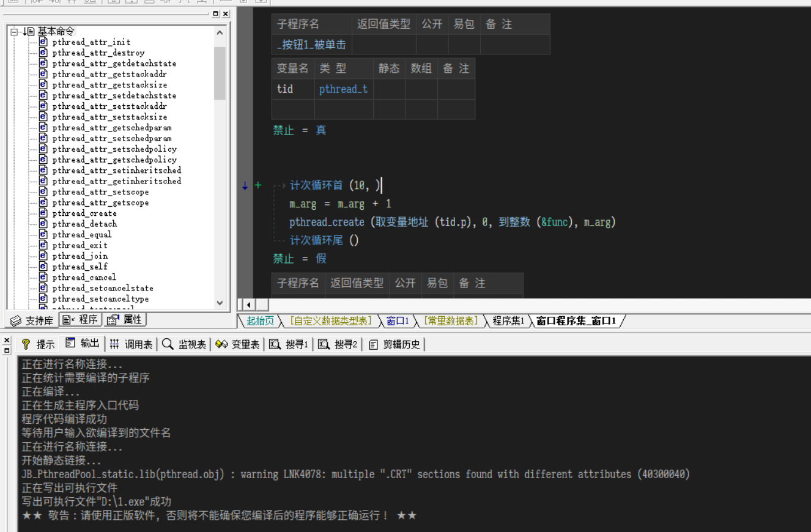Image resolution: width=811 pixels, height=532 pixels.
Task: Open the 提示 (hint) panel icon
Action: (26, 344)
